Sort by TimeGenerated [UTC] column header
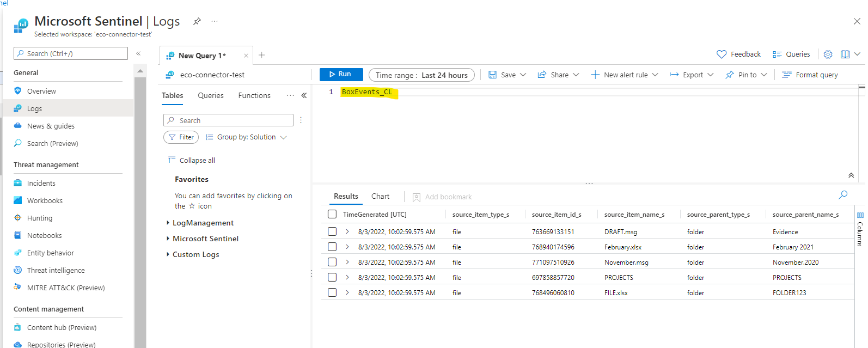 click(x=375, y=215)
